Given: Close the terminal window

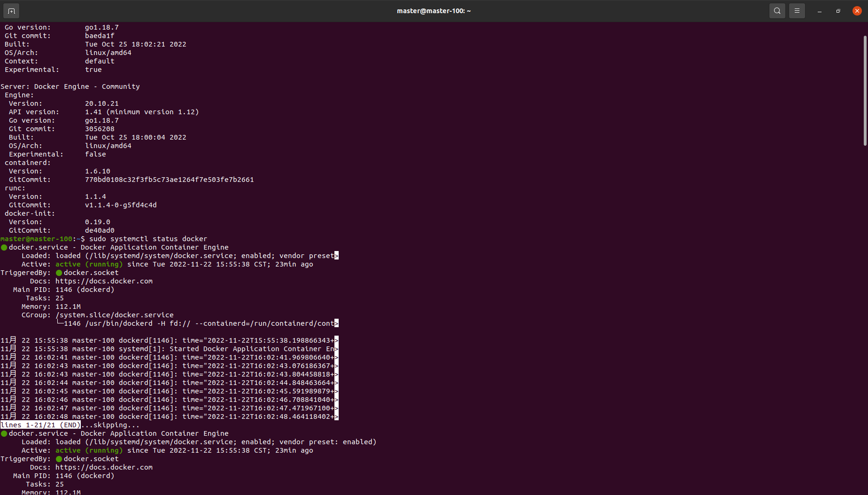Looking at the screenshot, I should 857,11.
